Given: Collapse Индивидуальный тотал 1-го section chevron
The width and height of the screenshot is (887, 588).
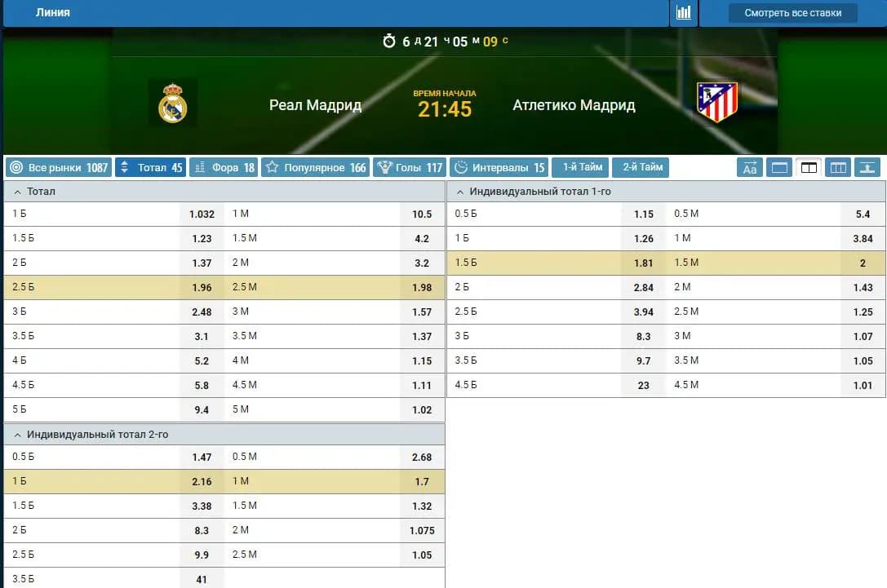Looking at the screenshot, I should 460,192.
